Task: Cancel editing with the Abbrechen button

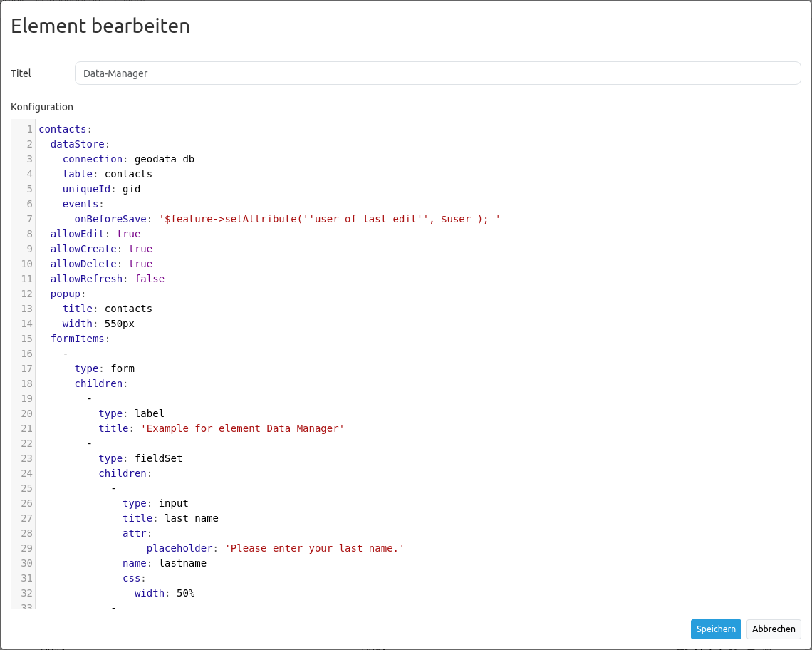Action: (x=774, y=629)
